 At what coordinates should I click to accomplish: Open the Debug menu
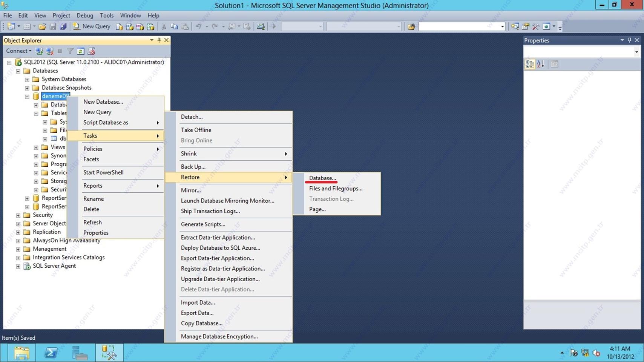click(x=85, y=15)
